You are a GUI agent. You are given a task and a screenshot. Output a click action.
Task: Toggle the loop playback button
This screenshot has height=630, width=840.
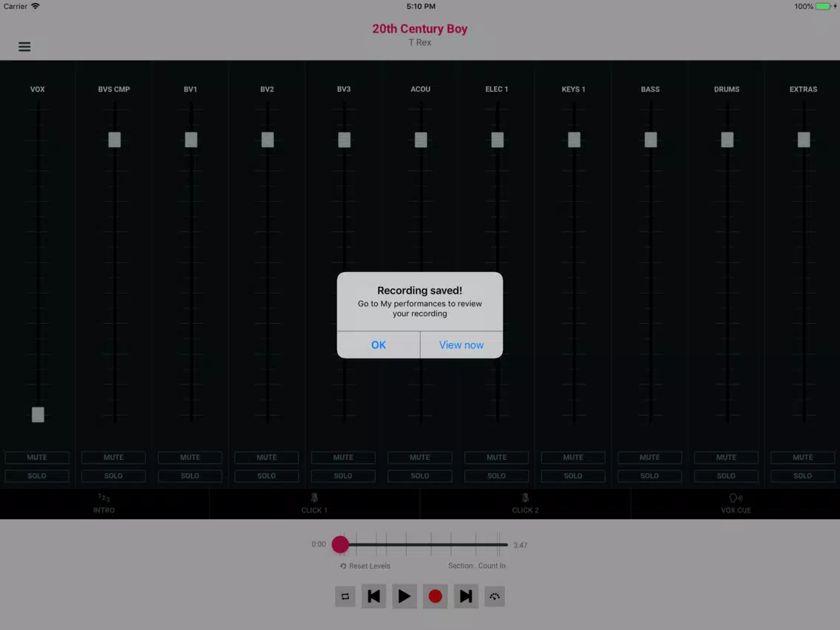tap(345, 596)
